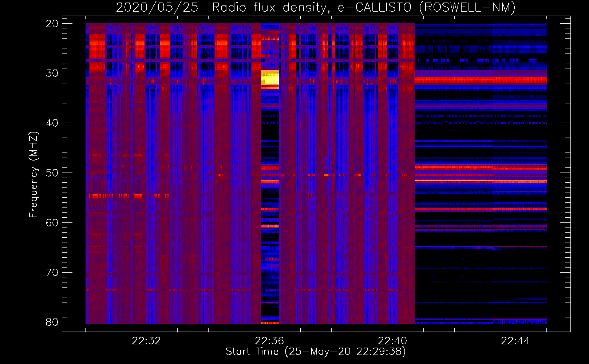The height and width of the screenshot is (364, 589).
Task: Click the time tick label 22:32
Action: 146,341
